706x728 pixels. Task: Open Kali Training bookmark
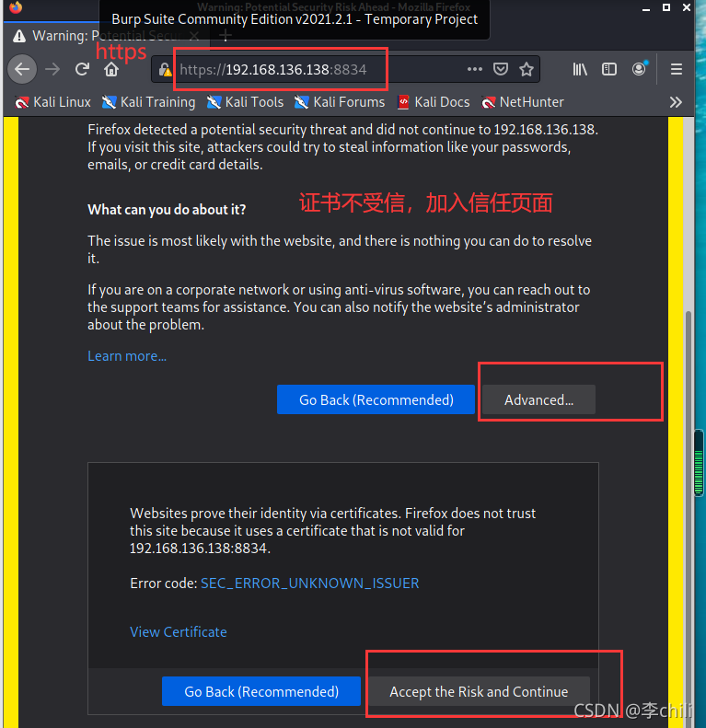(148, 102)
